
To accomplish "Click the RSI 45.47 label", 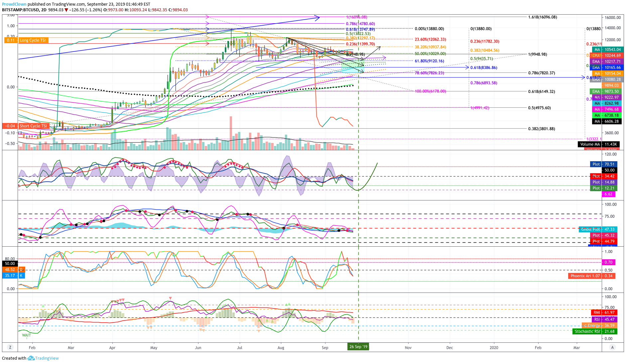I will [x=604, y=319].
